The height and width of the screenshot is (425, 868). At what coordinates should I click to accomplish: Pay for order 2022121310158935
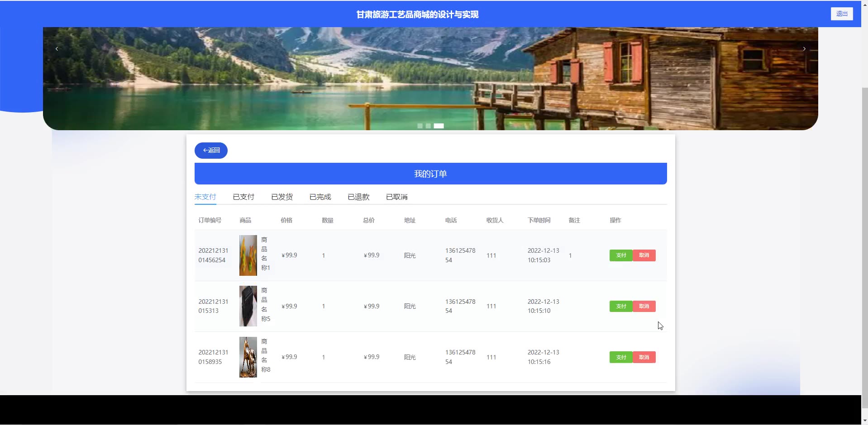621,357
